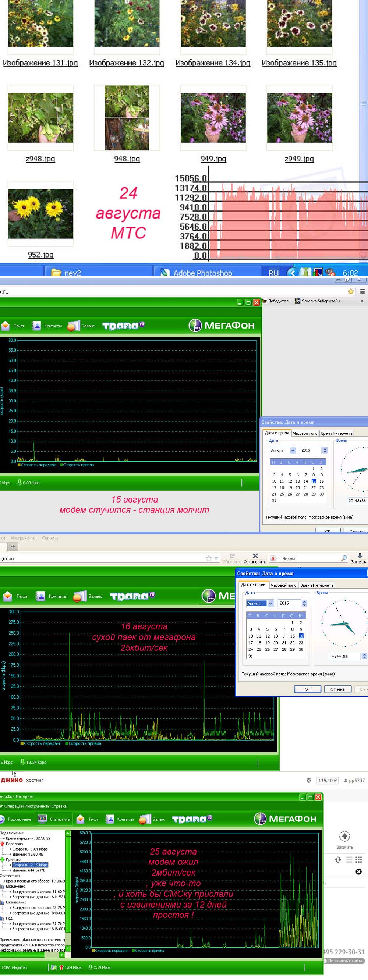The image size is (368, 980).
Task: Open the Август month dropdown in the 20:43:36 dialog
Action: pos(293,450)
